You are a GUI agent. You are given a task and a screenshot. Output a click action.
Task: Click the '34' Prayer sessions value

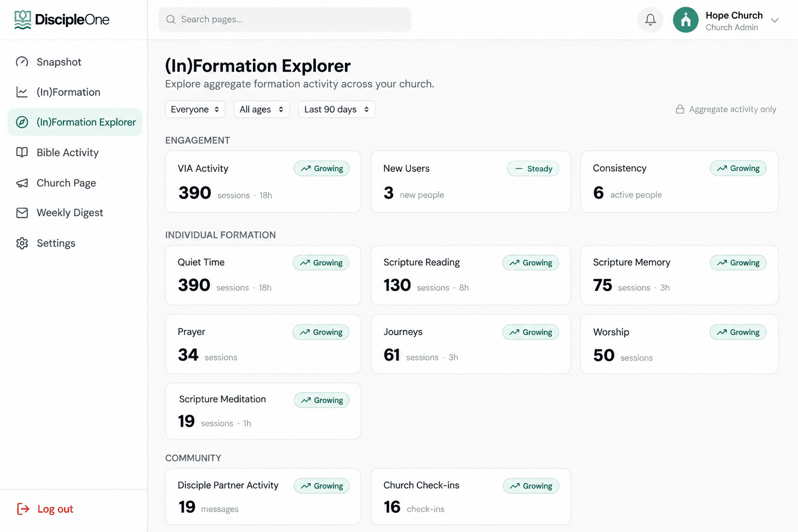tap(188, 355)
